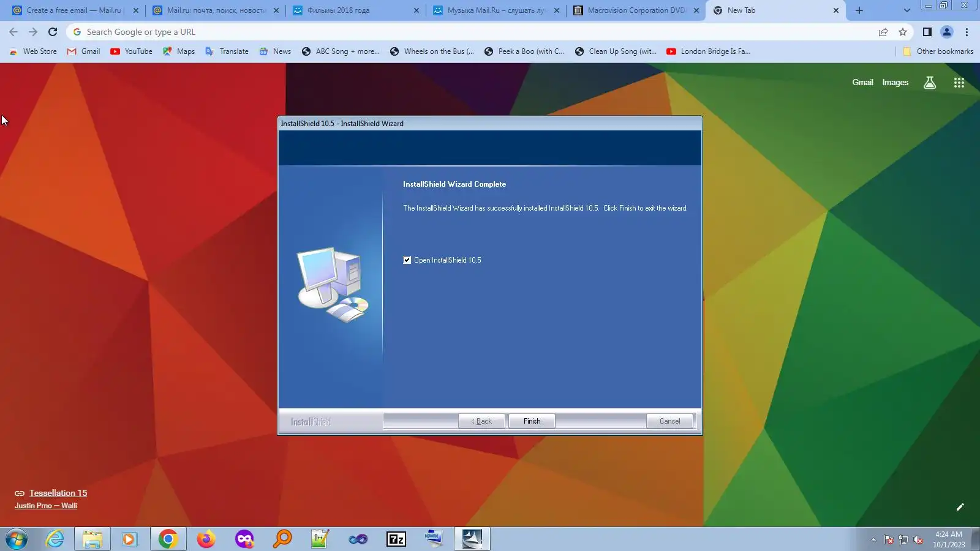Open the computer-and-keyboard taskbar icon
Screen dimensions: 980x551
click(x=434, y=539)
